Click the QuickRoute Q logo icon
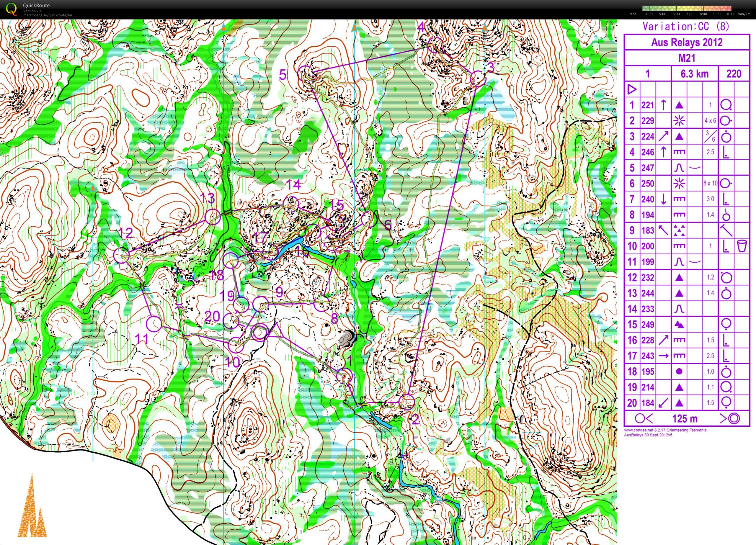This screenshot has width=756, height=545. tap(11, 9)
